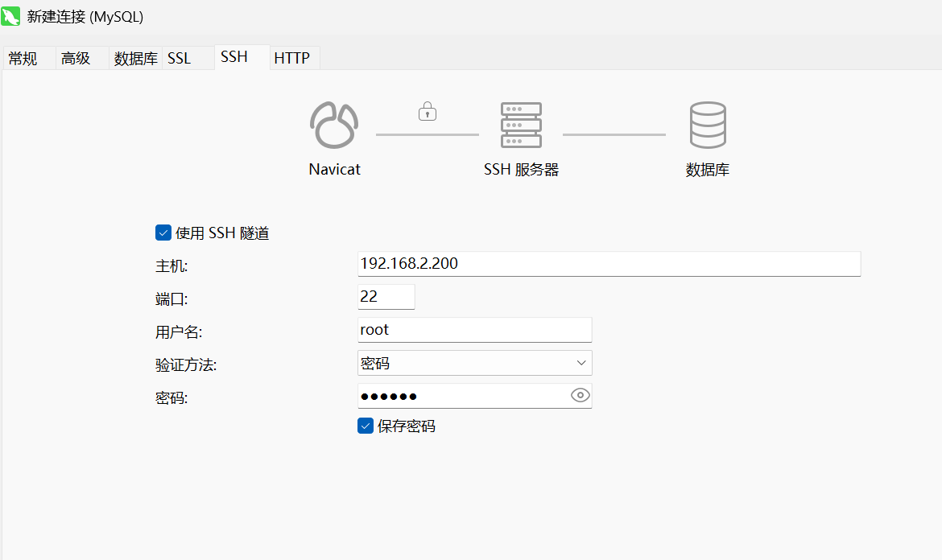942x560 pixels.
Task: Click the '数据库' label under cylinder
Action: click(x=708, y=170)
